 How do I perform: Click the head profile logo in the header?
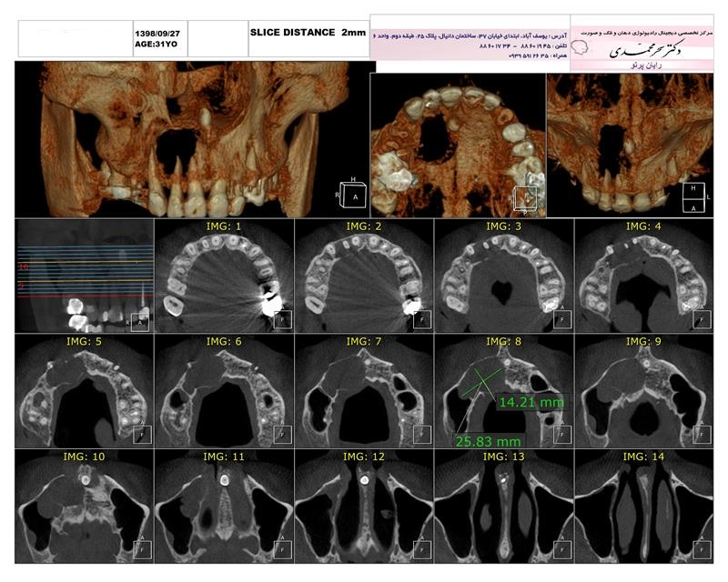point(580,48)
